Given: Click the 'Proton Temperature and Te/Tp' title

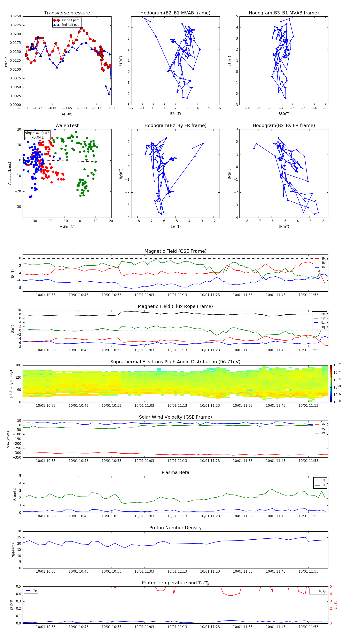Looking at the screenshot, I should (x=175, y=583).
